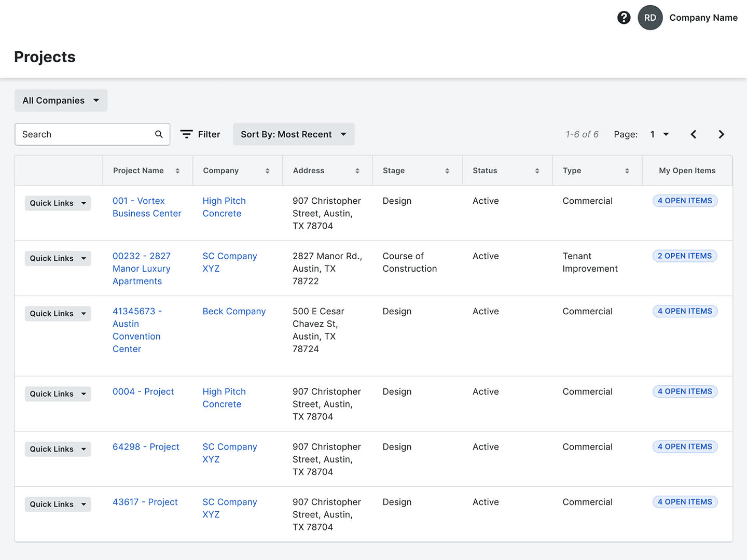747x560 pixels.
Task: Sort the table by Company column
Action: click(268, 170)
